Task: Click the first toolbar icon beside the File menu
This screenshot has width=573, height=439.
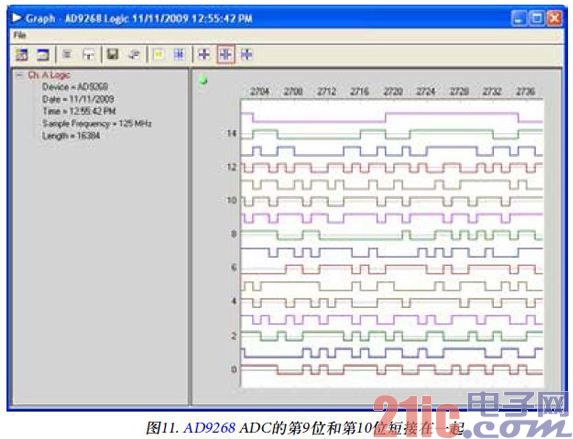Action: [22, 55]
